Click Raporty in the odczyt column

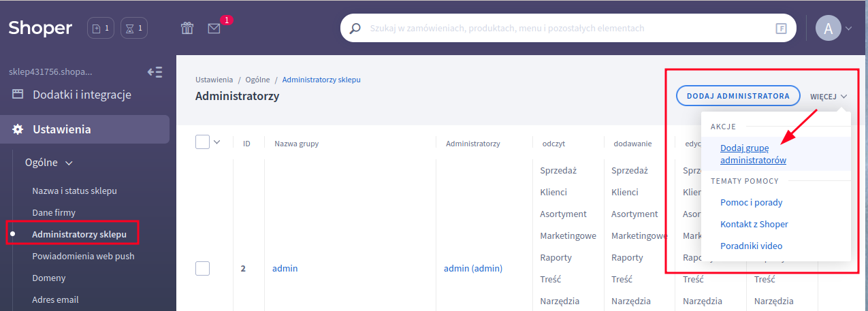(x=556, y=257)
